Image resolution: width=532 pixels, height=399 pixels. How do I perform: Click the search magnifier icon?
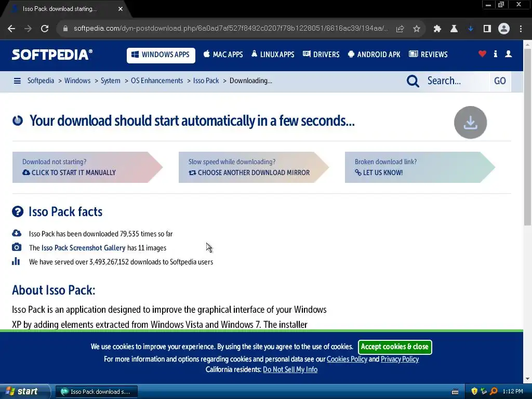point(413,81)
